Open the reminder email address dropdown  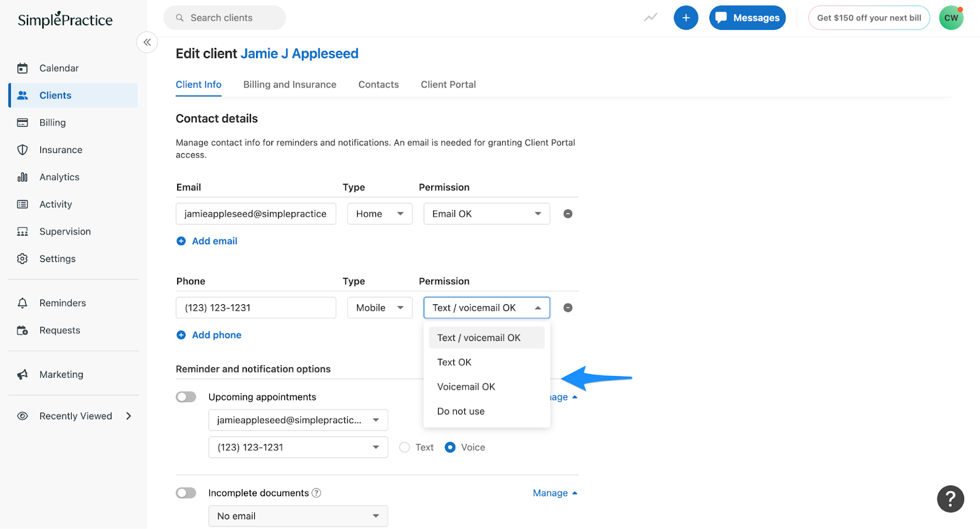(x=298, y=420)
